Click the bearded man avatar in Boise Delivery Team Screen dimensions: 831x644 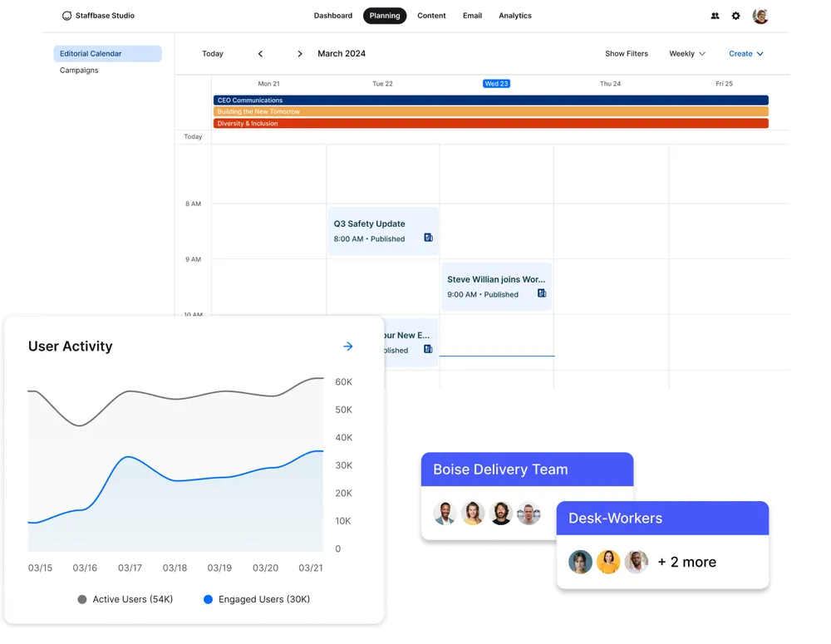(x=500, y=513)
